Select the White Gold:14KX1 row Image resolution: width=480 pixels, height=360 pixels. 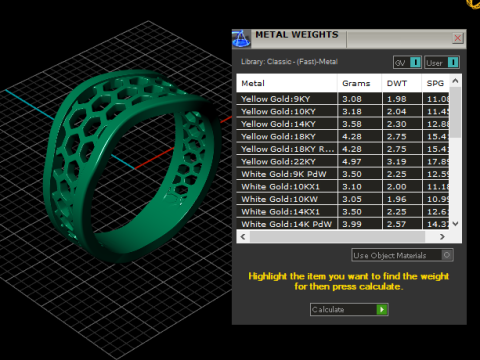pos(343,212)
